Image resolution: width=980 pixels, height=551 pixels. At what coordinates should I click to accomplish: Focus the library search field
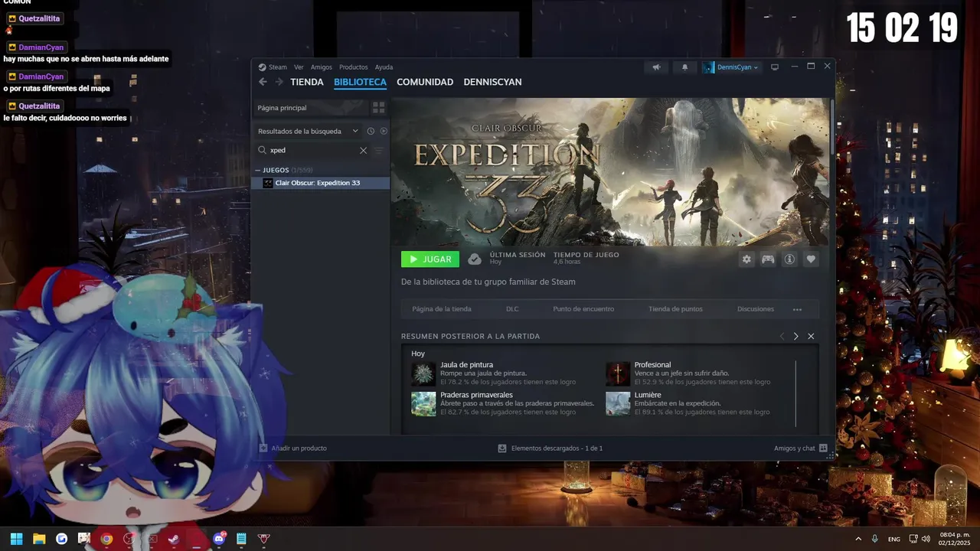pyautogui.click(x=314, y=151)
